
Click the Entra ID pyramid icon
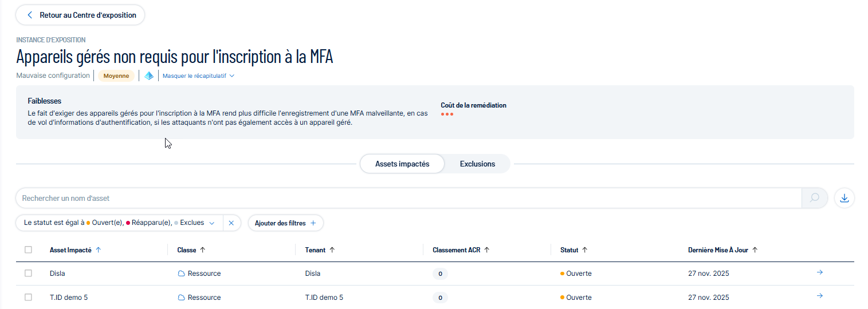coord(149,76)
